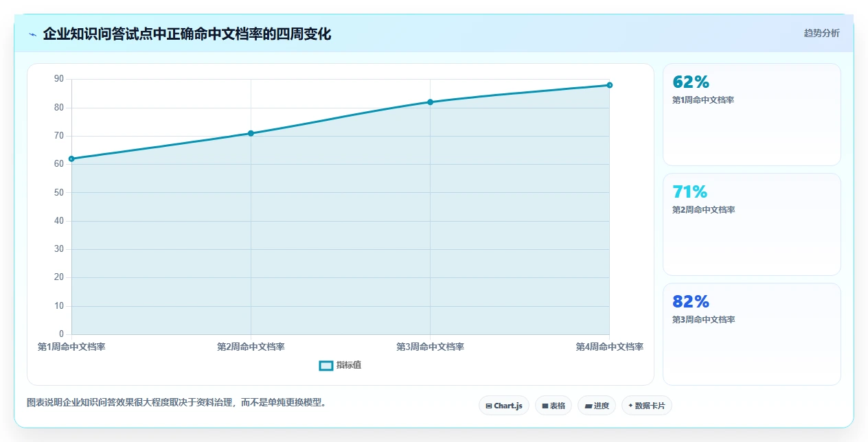This screenshot has width=868, height=442.
Task: Click the chart title 企业知识问答试点中正确命中文档率的四周变化
Action: tap(187, 34)
